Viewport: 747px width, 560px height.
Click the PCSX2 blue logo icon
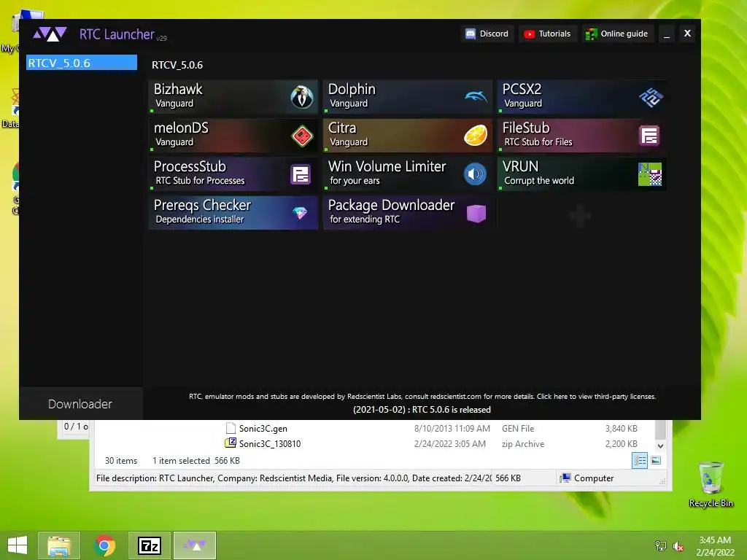[x=650, y=97]
